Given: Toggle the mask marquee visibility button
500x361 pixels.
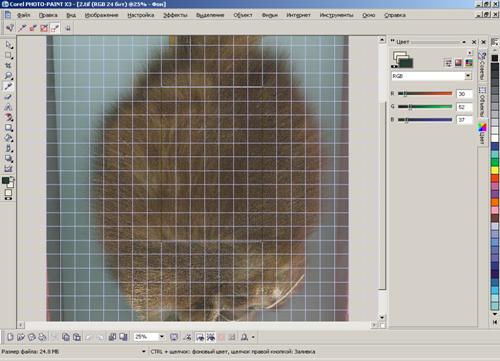Looking at the screenshot, I should click(200, 337).
